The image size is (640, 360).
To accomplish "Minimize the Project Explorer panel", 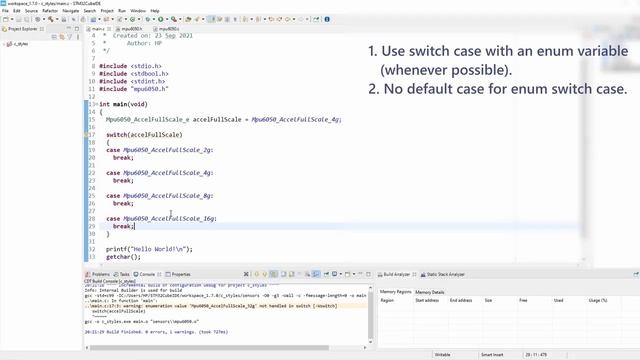I will click(69, 29).
